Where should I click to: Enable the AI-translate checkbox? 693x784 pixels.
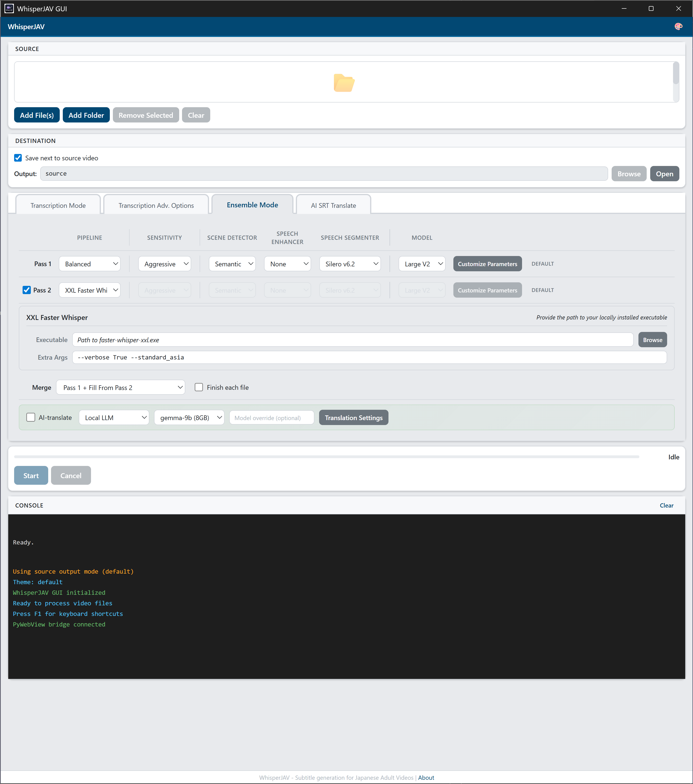(x=31, y=417)
